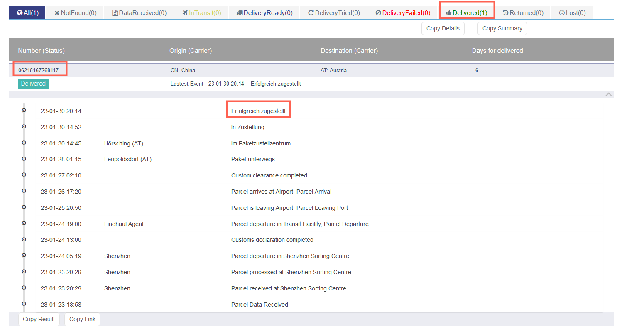Click the X icon on NotFound tab

pyautogui.click(x=57, y=13)
